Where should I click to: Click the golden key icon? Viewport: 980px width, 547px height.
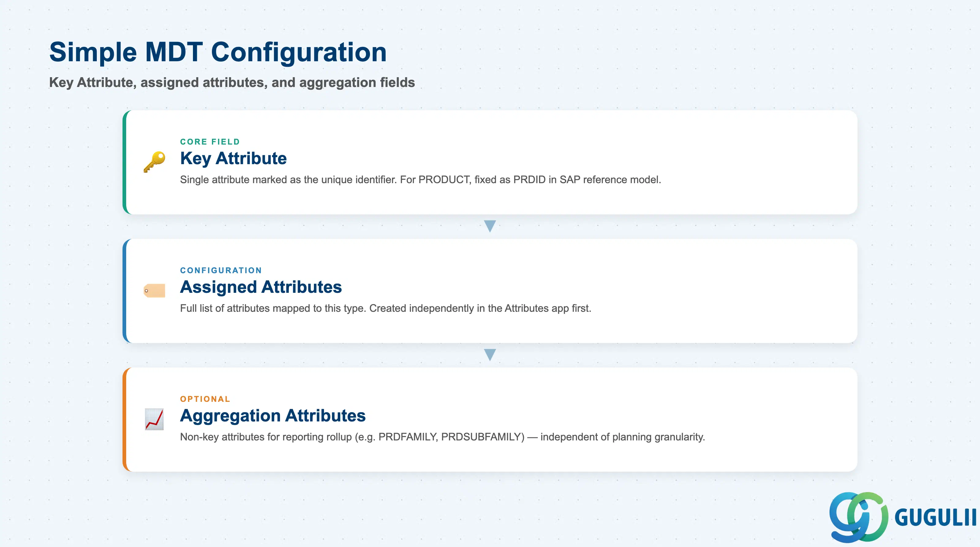click(x=154, y=162)
